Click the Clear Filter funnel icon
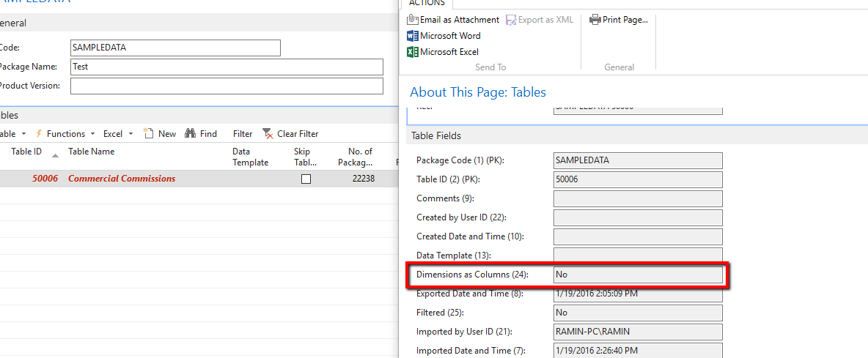This screenshot has width=868, height=358. tap(268, 134)
